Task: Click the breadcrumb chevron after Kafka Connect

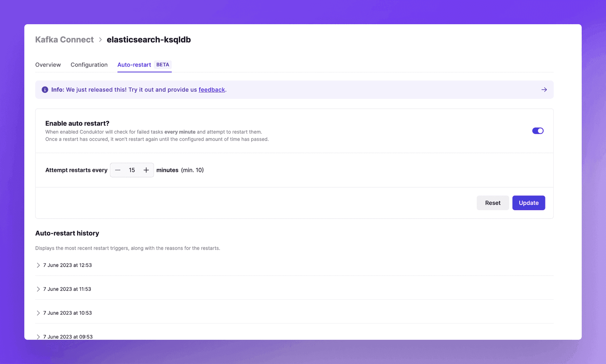Action: tap(100, 40)
